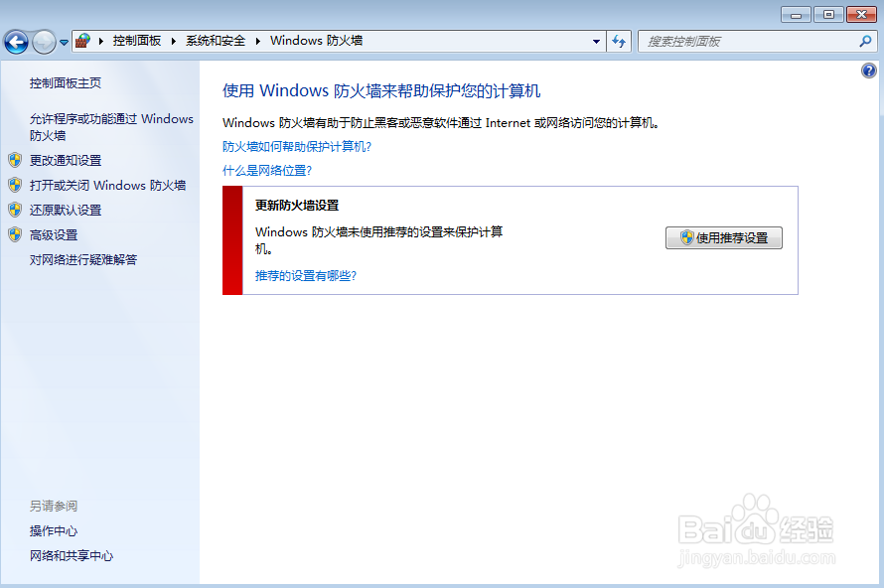
Task: Click the Forward navigation arrow
Action: 44,42
